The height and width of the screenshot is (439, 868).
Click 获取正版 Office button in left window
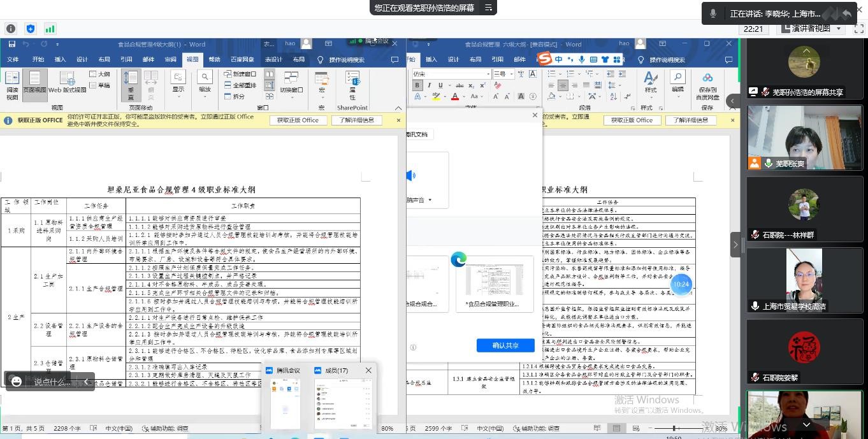(x=298, y=120)
